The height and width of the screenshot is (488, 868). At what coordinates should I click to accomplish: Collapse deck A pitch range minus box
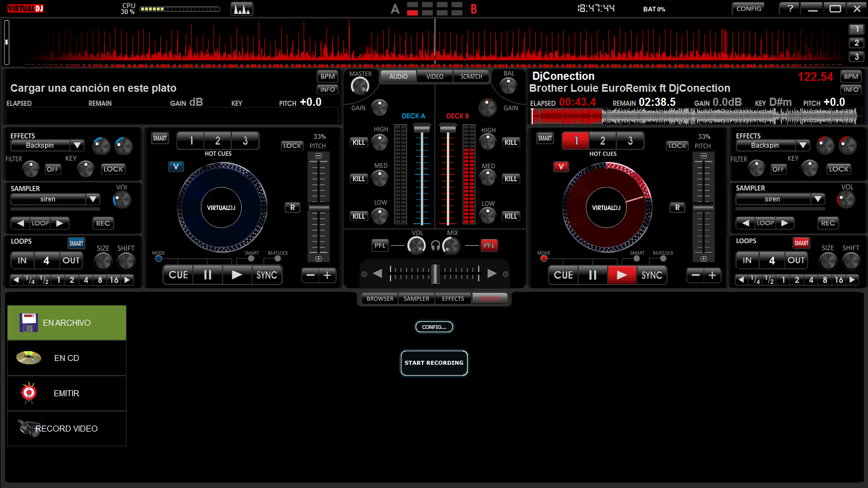318,156
